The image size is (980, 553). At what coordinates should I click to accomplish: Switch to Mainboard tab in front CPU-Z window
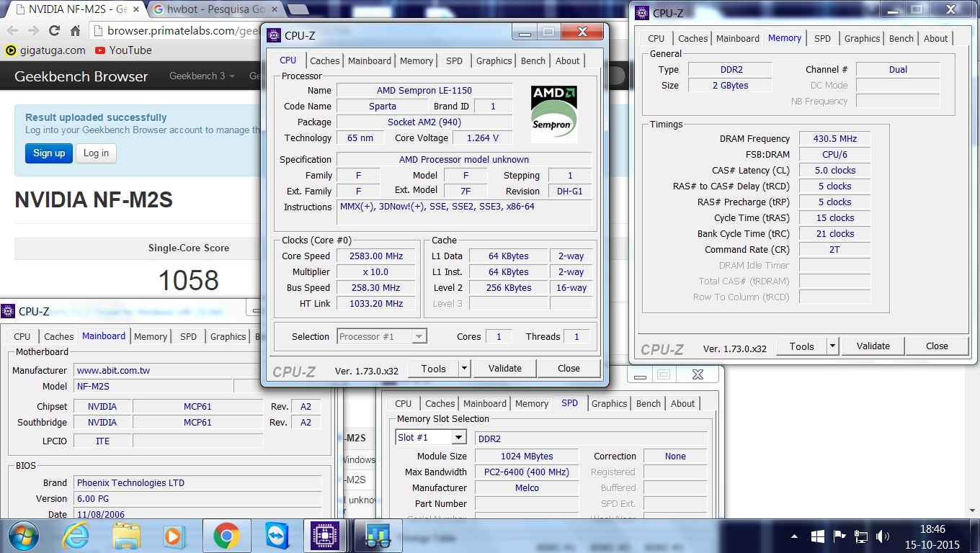pos(370,61)
